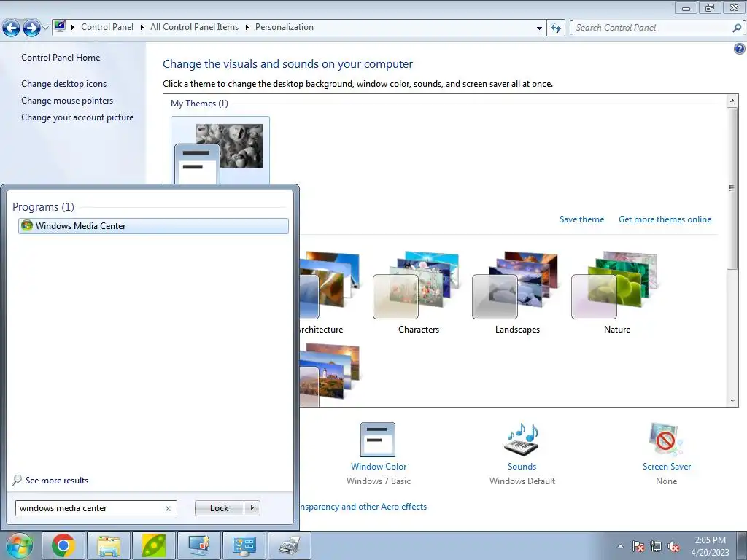Expand the address bar history dropdown
Screen dimensions: 747x560
539,28
